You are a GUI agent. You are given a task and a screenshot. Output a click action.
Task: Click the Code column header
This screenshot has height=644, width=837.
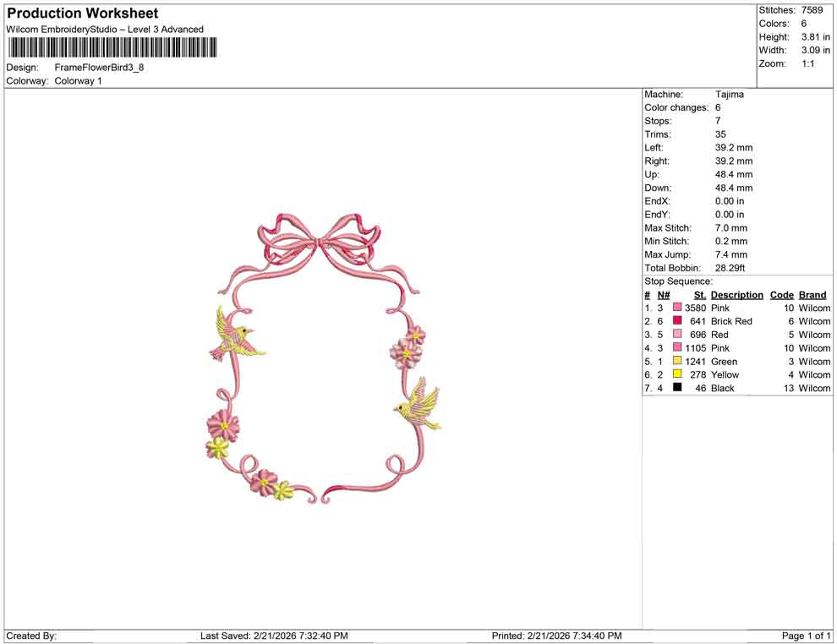782,294
